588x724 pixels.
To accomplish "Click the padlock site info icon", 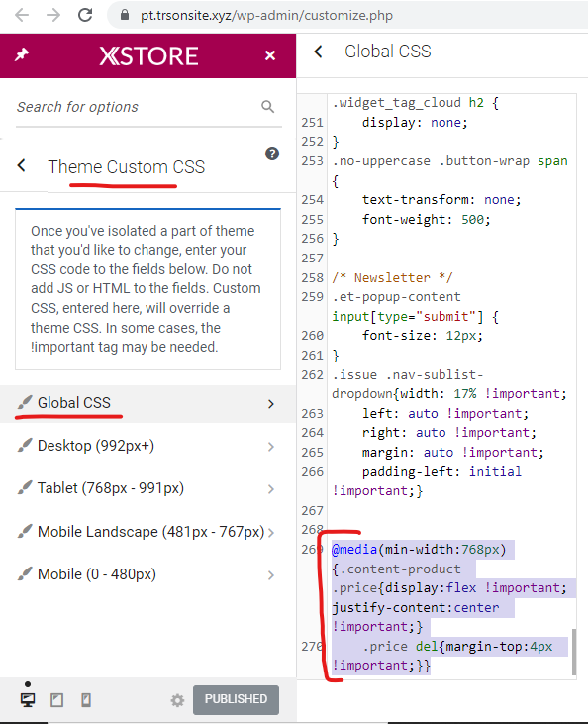I will click(124, 15).
